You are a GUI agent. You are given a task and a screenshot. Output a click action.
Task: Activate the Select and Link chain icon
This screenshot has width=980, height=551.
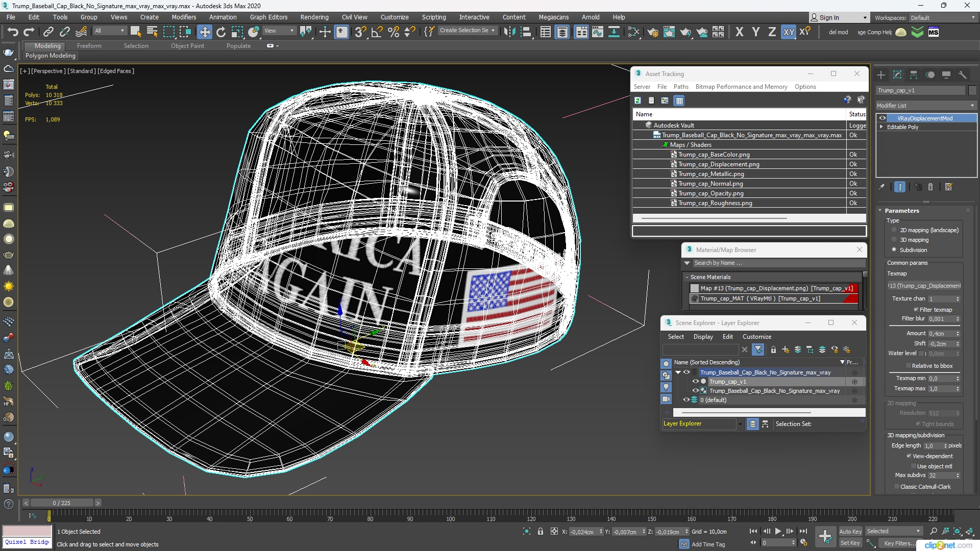48,32
